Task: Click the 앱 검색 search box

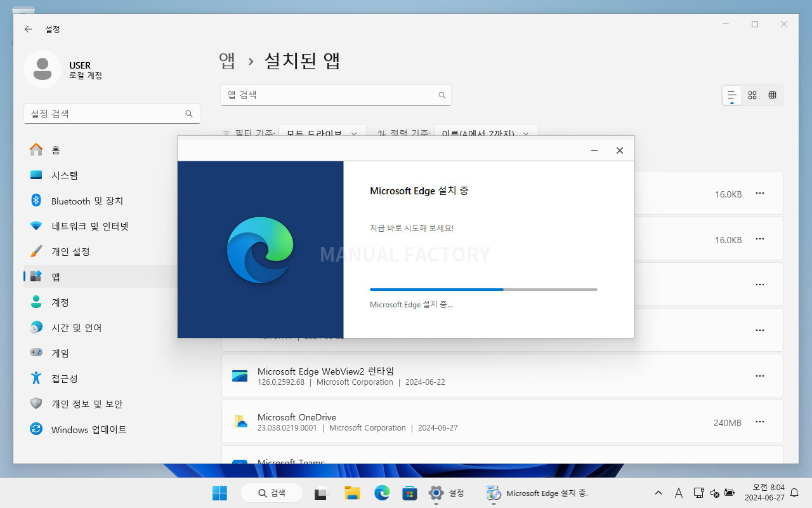Action: [x=336, y=95]
